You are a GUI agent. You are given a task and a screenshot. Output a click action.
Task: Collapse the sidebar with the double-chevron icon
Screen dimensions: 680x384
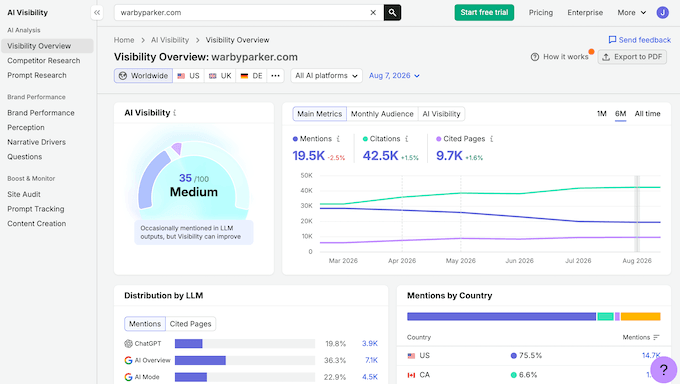coord(97,13)
